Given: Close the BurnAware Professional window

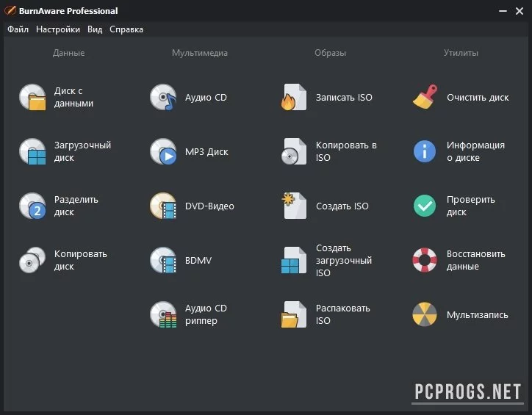Looking at the screenshot, I should coord(520,11).
